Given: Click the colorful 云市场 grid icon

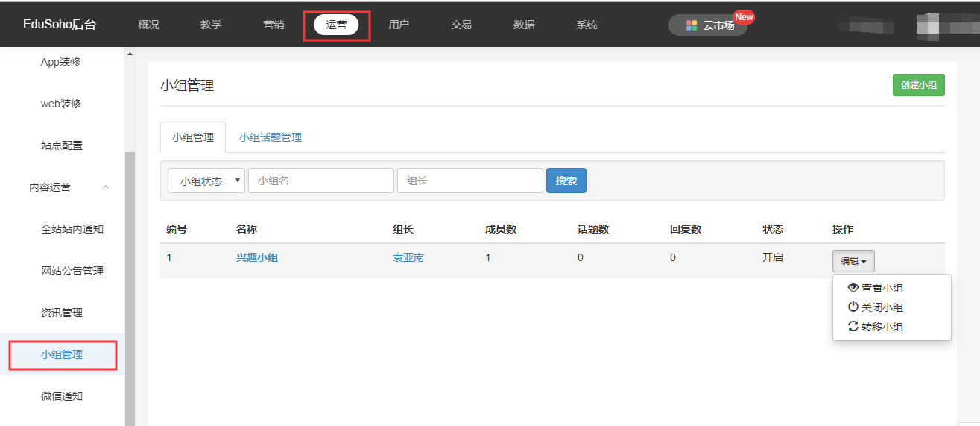Looking at the screenshot, I should point(692,25).
